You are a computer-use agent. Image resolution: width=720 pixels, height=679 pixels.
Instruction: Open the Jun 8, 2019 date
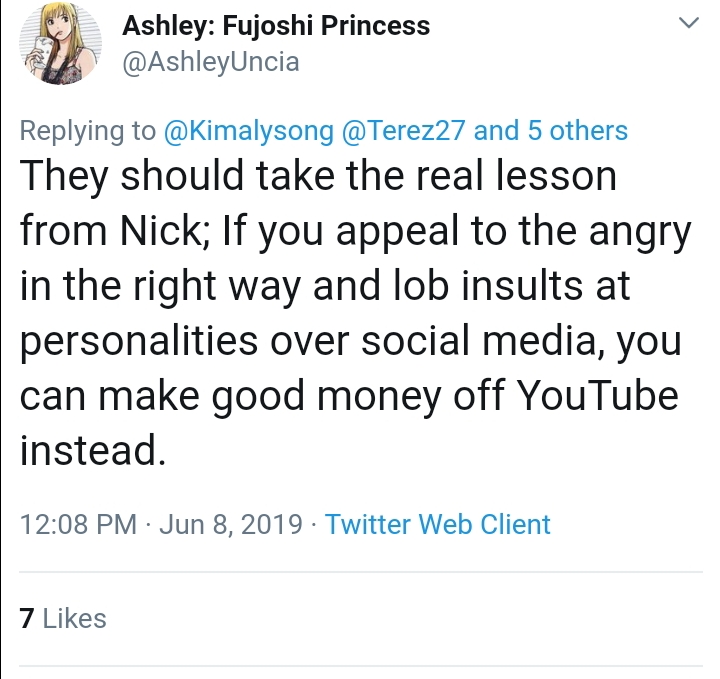pos(231,524)
